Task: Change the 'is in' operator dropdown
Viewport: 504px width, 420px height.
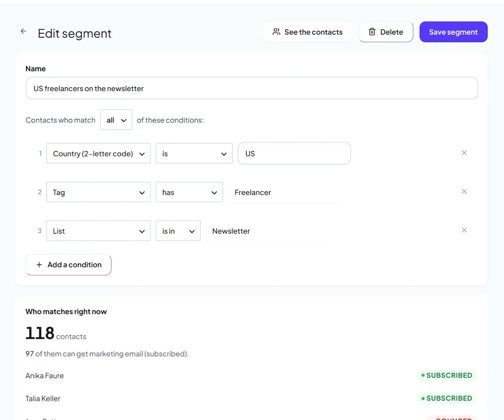Action: [178, 231]
